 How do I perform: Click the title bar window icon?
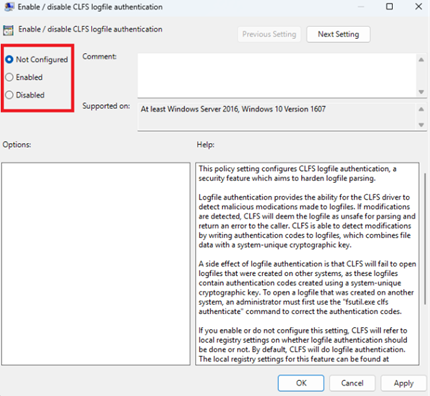point(9,7)
